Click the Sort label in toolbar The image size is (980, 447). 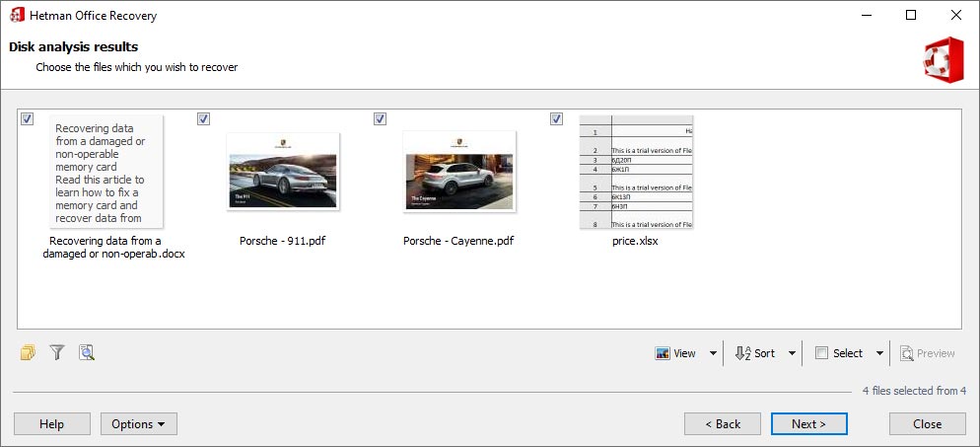click(764, 353)
